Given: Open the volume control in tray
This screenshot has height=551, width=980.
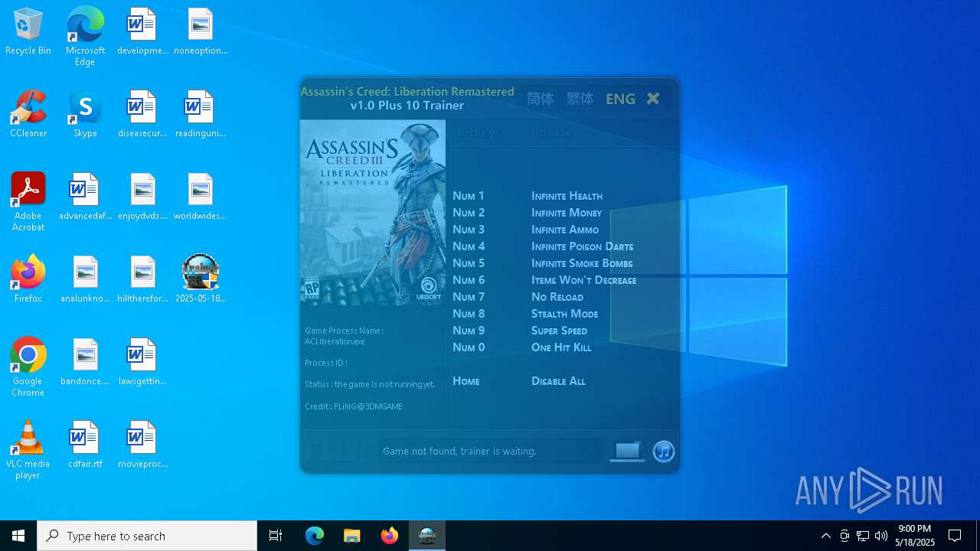Looking at the screenshot, I should tap(881, 536).
